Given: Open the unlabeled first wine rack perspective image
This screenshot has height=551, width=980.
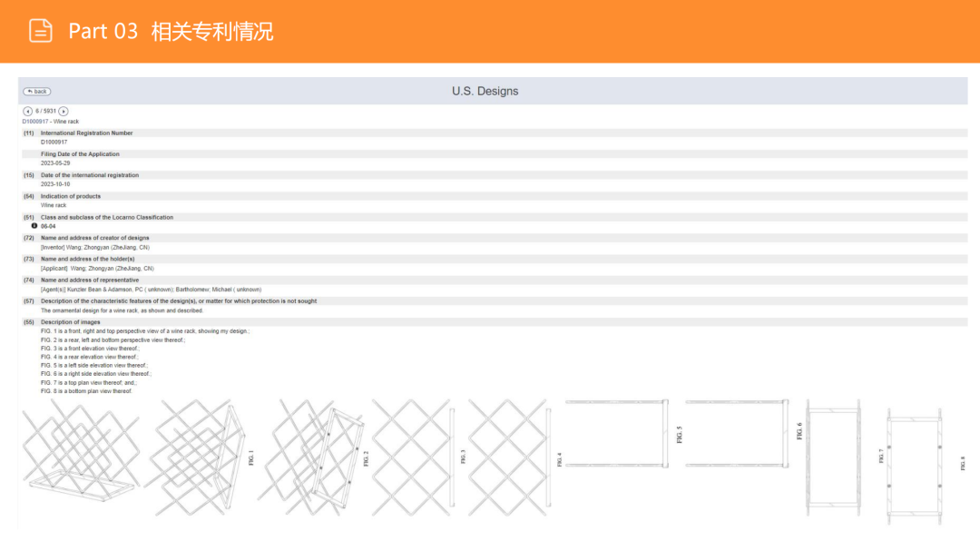Looking at the screenshot, I should (x=82, y=450).
